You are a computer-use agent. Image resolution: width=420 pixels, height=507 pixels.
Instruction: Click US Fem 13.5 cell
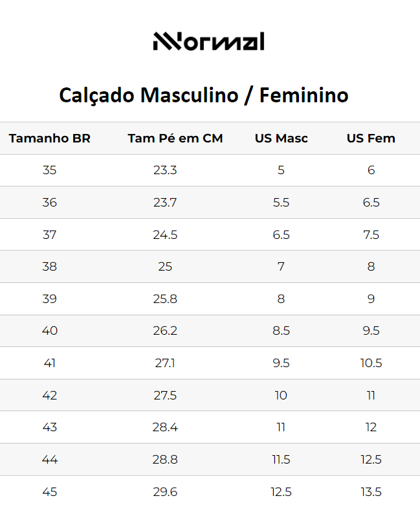point(371,491)
